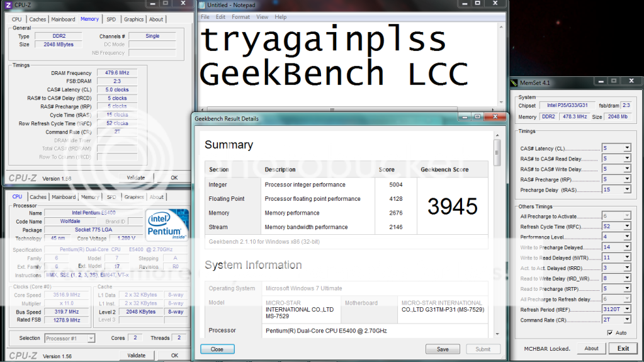Open Notepad View menu

click(262, 17)
